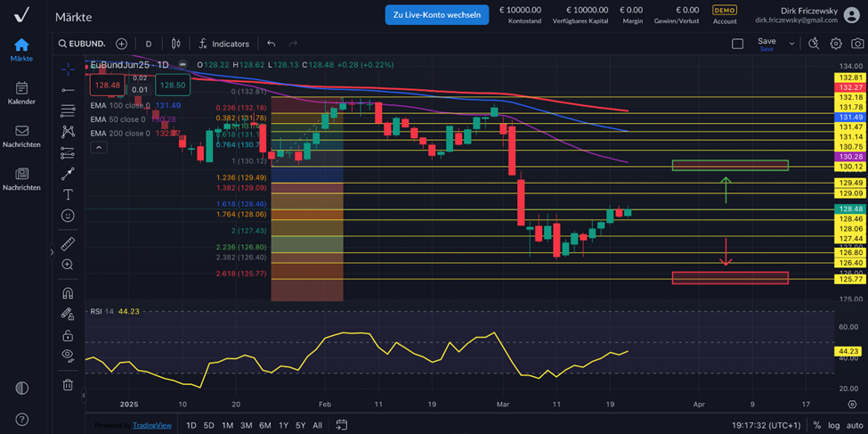The height and width of the screenshot is (434, 868).
Task: Select the Fibonacci retracement drawing tool
Action: point(68,111)
